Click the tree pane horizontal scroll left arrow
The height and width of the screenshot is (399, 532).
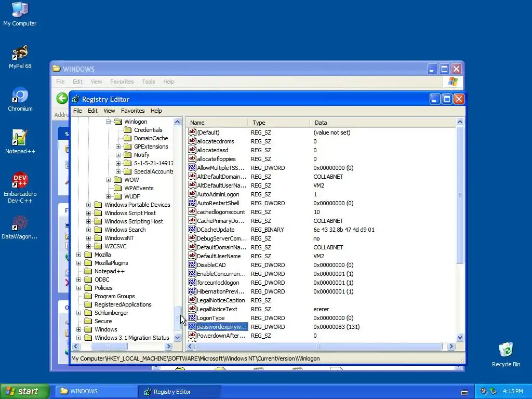[x=76, y=346]
